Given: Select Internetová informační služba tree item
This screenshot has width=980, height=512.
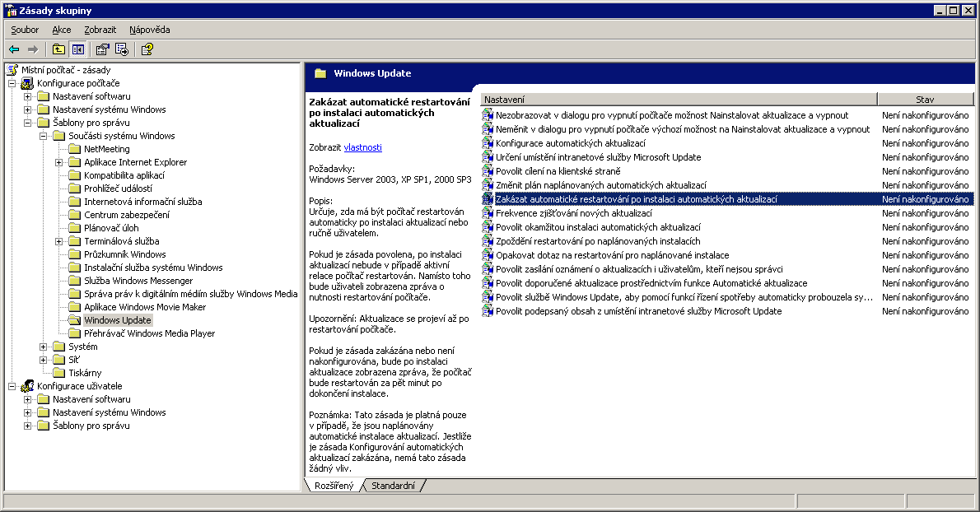Looking at the screenshot, I should 143,201.
